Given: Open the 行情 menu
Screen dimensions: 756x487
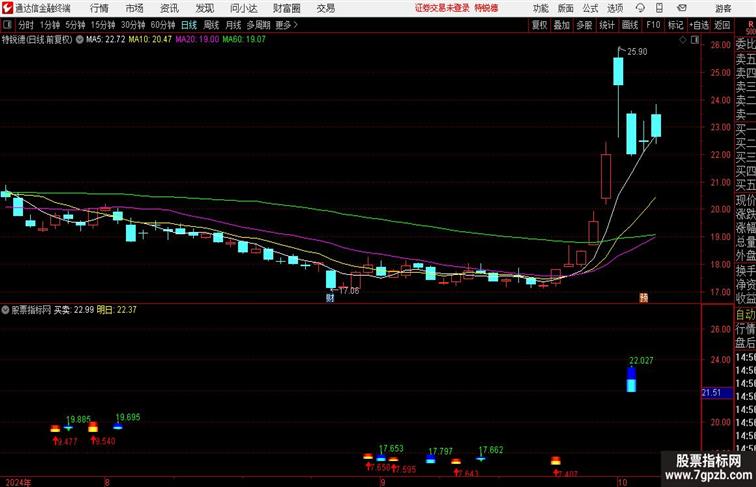Looking at the screenshot, I should pos(99,8).
